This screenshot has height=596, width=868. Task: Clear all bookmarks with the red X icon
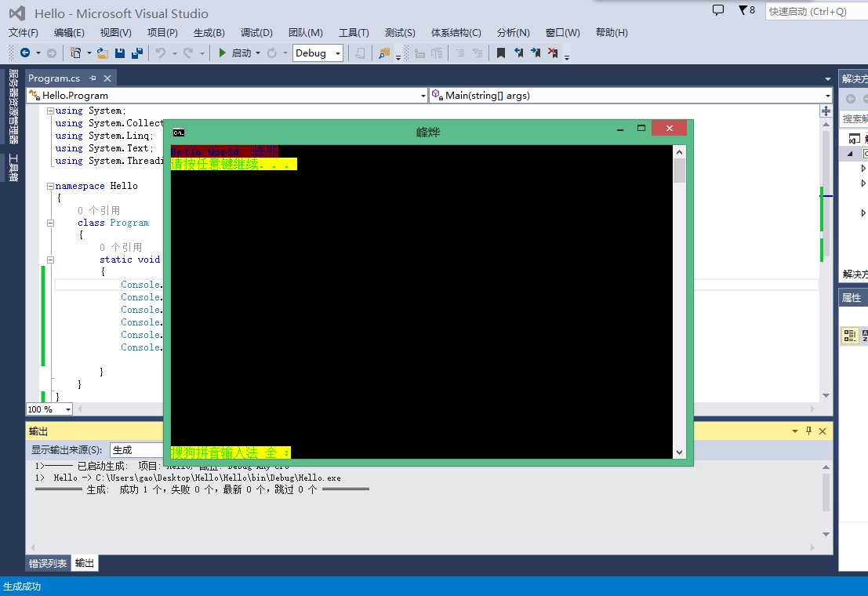[x=553, y=53]
